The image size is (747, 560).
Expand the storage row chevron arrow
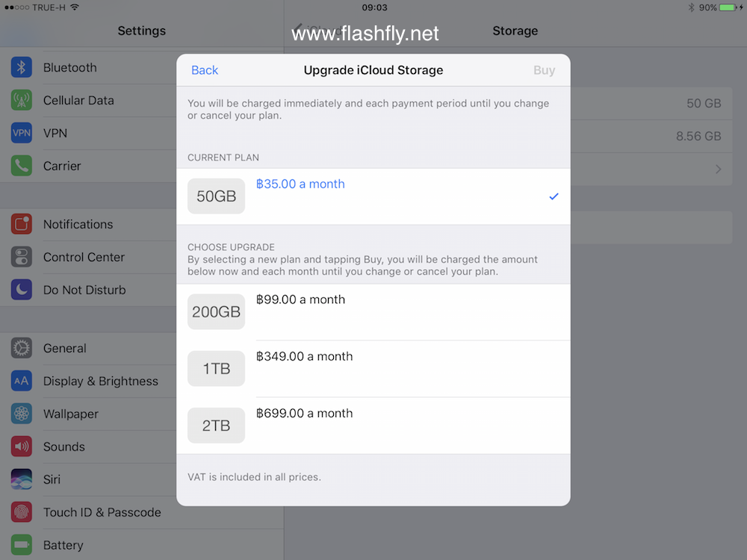[718, 169]
